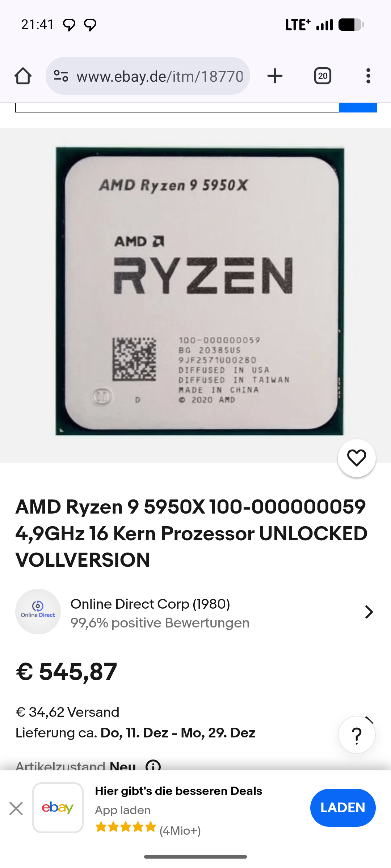Tap the eBay search input field
Image resolution: width=391 pixels, height=868 pixels.
177,108
